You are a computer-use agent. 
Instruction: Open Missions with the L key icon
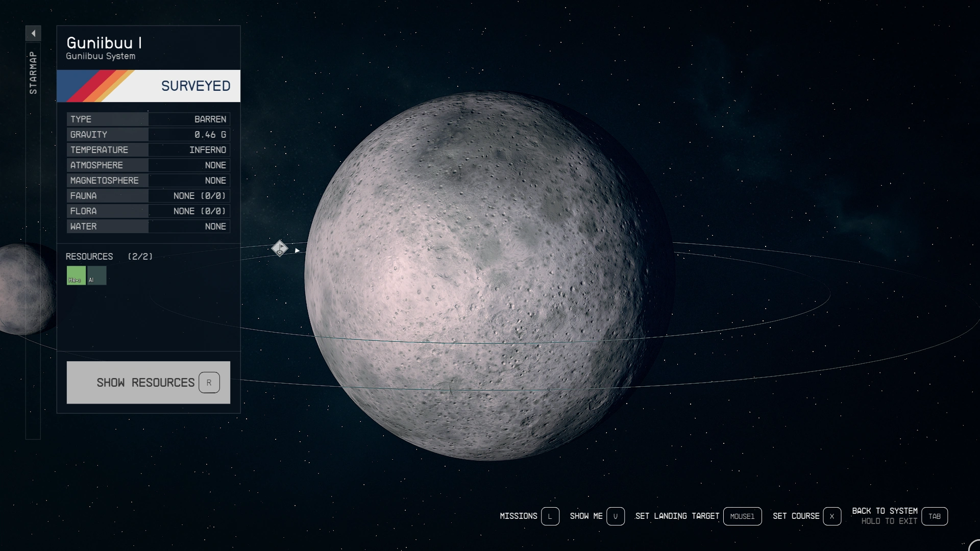coord(550,516)
